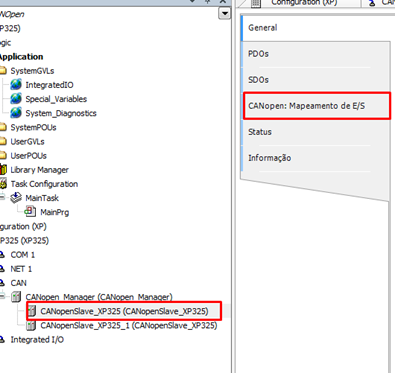This screenshot has width=395, height=373.
Task: Select IntegratedIO in the tree
Action: 49,85
